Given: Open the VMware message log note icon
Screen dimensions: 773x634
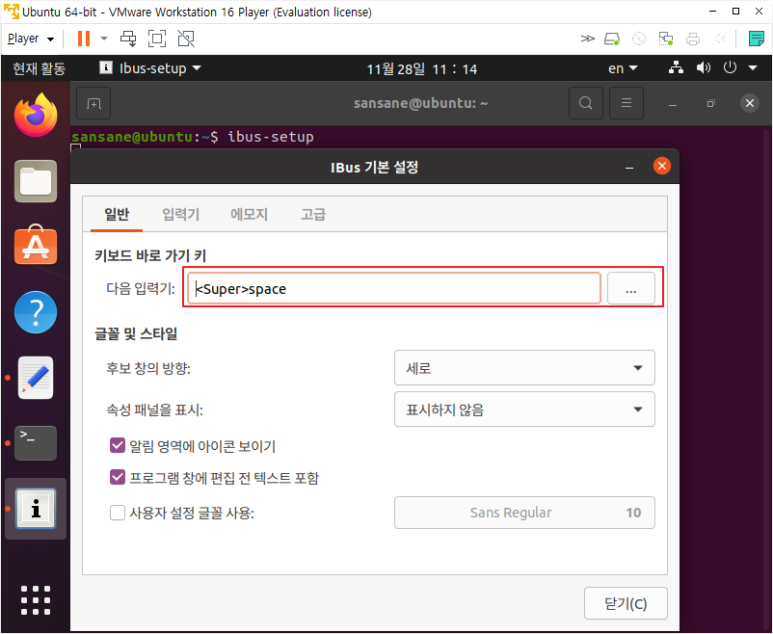Looking at the screenshot, I should [x=756, y=38].
